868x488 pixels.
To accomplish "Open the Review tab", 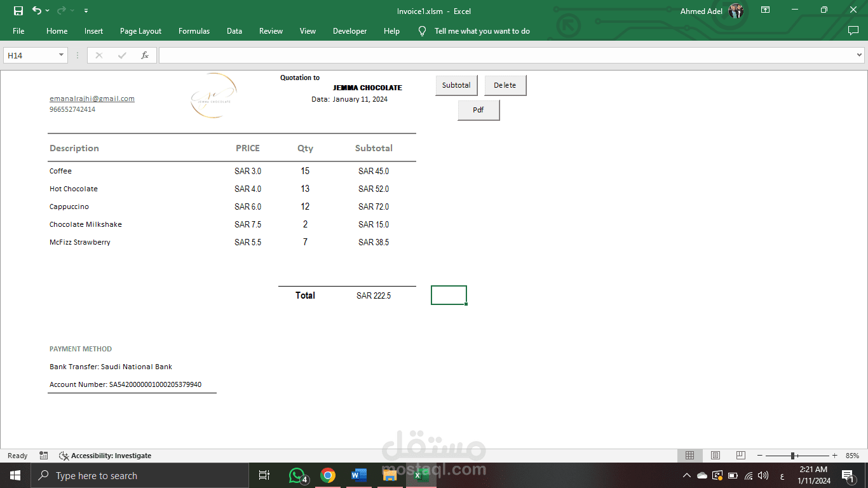I will [271, 31].
